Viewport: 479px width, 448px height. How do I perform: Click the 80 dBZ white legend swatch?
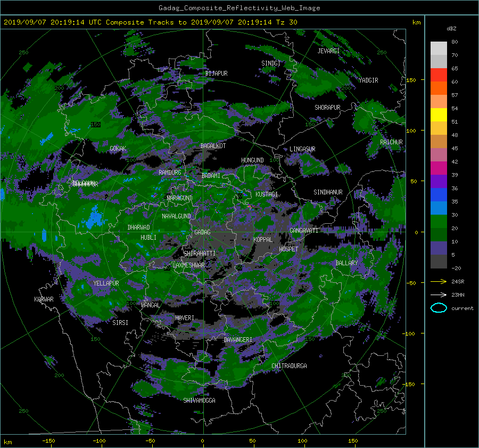439,48
